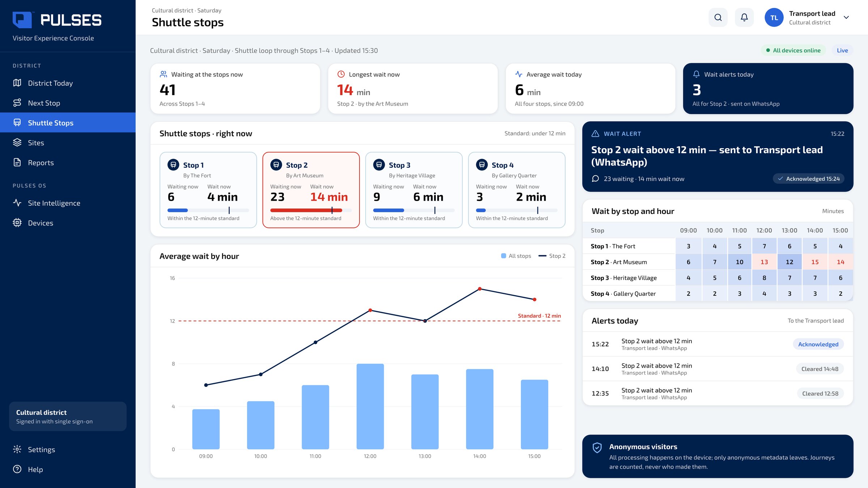Image resolution: width=868 pixels, height=488 pixels.
Task: Open notifications bell in header
Action: (744, 17)
